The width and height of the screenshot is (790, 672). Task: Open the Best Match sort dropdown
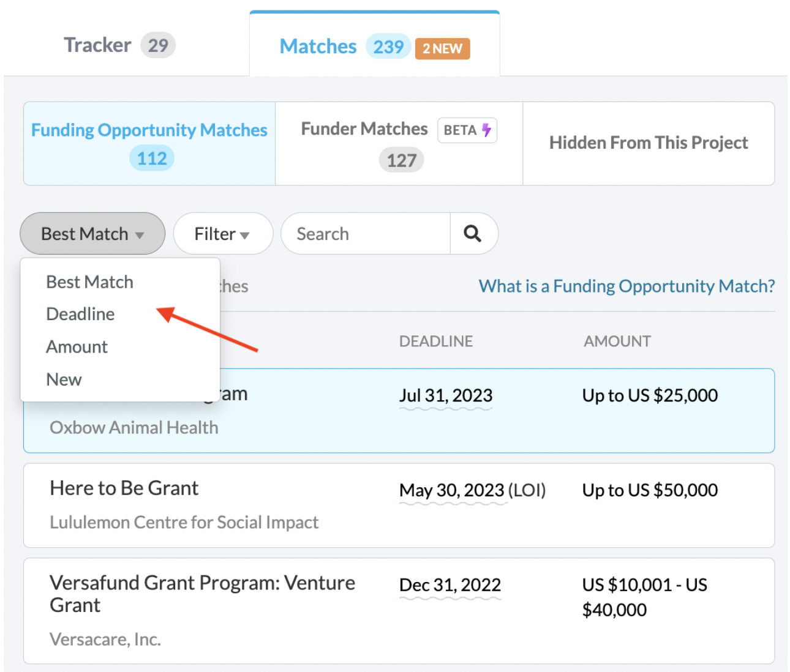pos(92,233)
